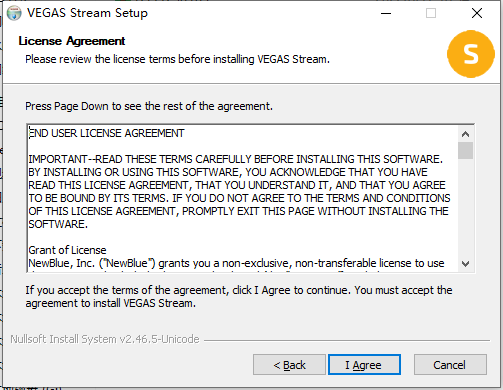The height and width of the screenshot is (390, 503).
Task: Minimize the VEGAS Stream Setup window
Action: pos(386,13)
